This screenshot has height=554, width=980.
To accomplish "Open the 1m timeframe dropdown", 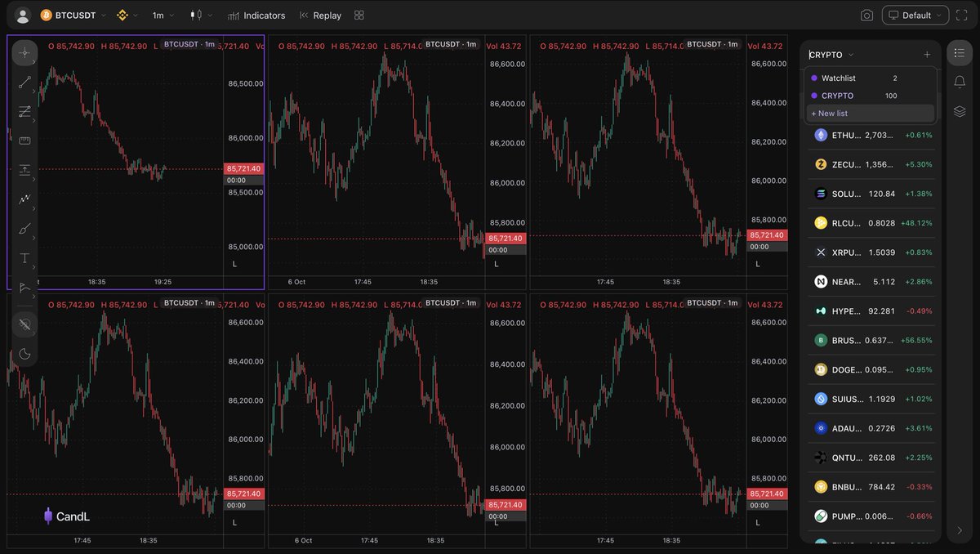I will (x=163, y=16).
